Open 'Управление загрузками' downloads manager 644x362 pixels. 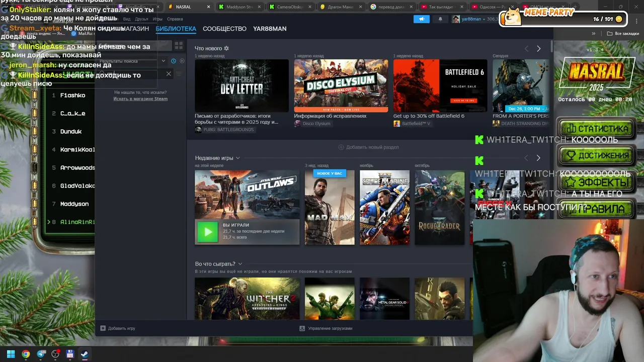click(x=326, y=328)
